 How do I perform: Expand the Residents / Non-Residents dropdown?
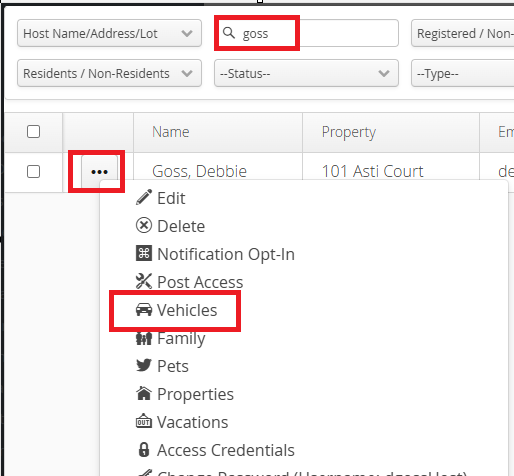point(109,73)
